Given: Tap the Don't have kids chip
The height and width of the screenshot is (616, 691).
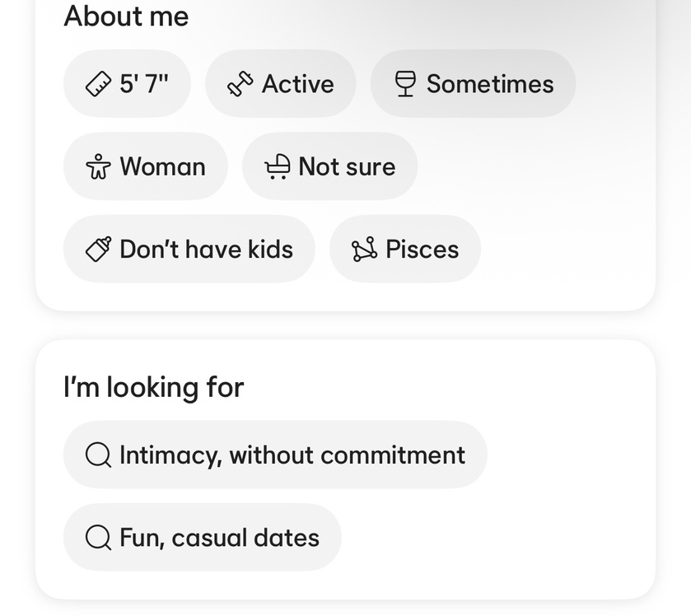Looking at the screenshot, I should (189, 249).
